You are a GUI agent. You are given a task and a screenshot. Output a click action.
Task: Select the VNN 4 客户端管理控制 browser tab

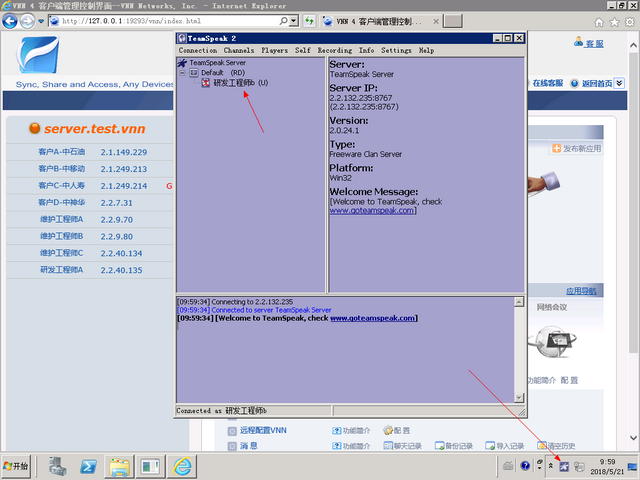click(x=380, y=21)
